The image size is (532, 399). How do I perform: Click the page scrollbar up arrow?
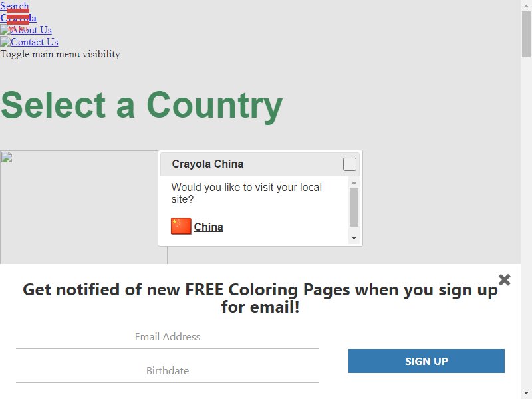(x=526, y=5)
